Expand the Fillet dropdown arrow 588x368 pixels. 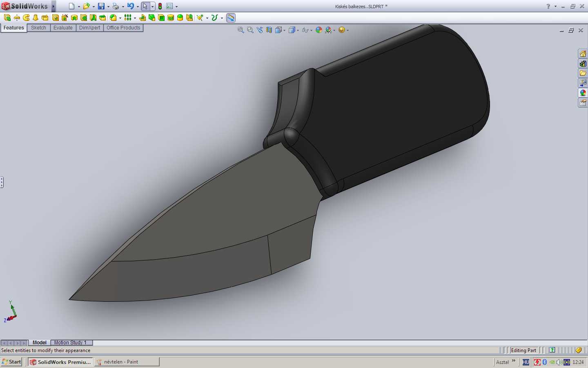(120, 18)
